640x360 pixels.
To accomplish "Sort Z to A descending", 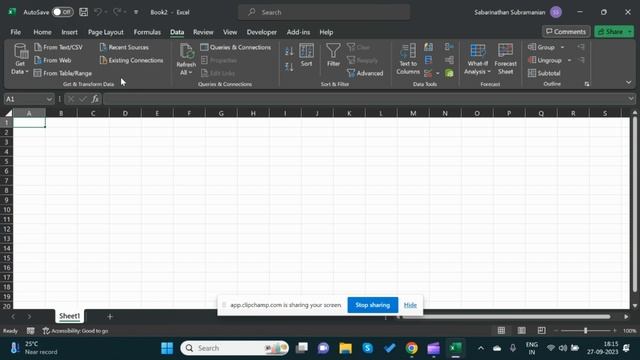I will click(289, 67).
